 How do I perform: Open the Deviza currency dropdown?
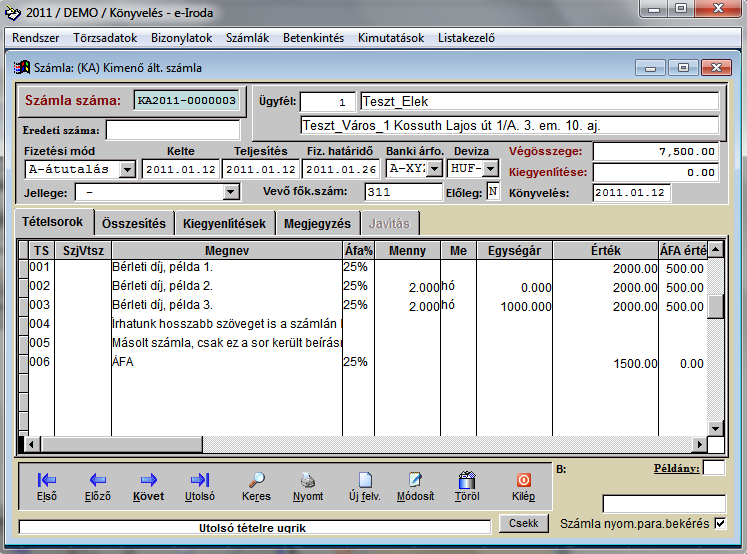(490, 169)
